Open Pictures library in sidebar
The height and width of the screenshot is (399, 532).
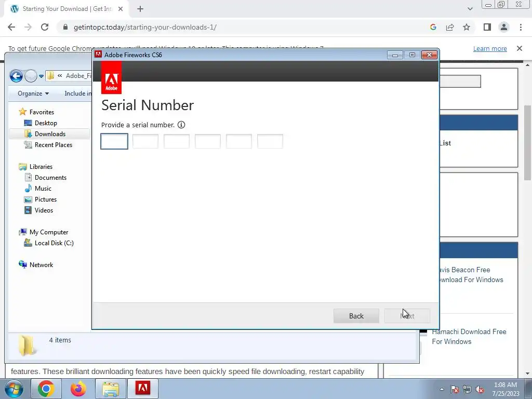tap(46, 199)
